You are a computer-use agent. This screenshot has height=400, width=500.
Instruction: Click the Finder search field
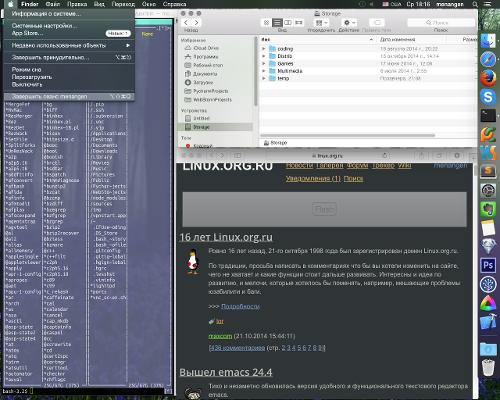point(441,23)
